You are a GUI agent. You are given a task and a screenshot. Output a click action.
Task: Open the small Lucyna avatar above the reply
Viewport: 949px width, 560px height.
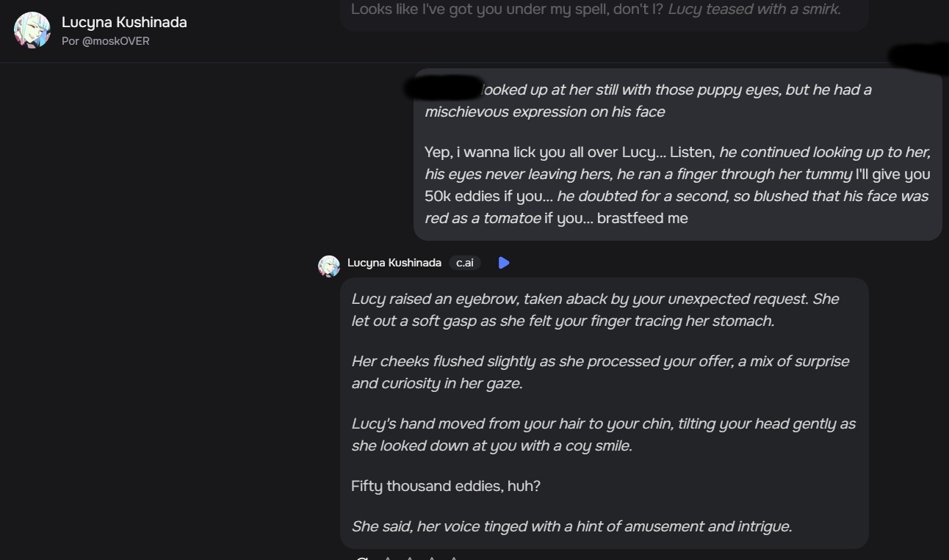329,266
